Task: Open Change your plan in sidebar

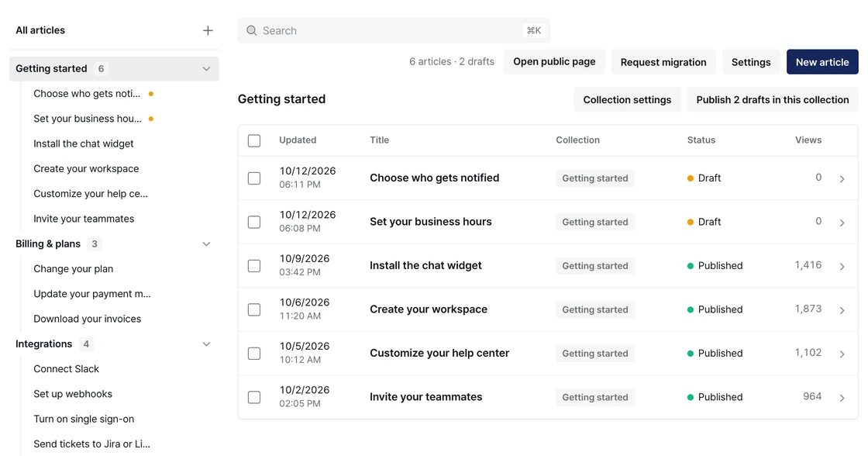Action: click(73, 269)
